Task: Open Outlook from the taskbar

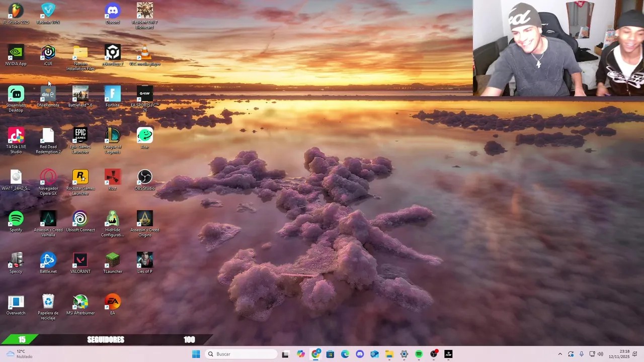Action: point(374,354)
